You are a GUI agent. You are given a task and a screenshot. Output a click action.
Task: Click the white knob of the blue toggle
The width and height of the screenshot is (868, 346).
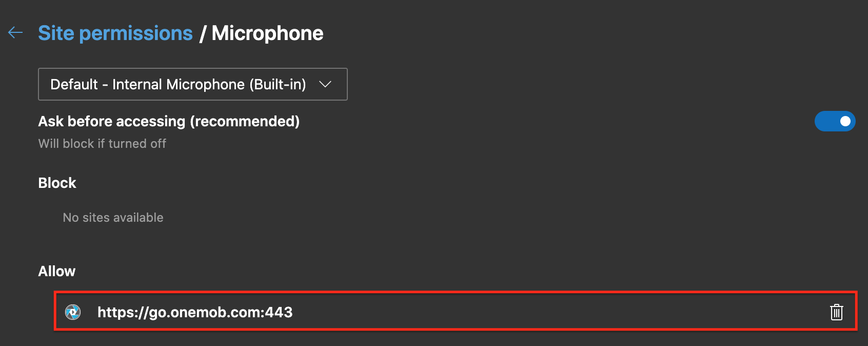point(845,121)
